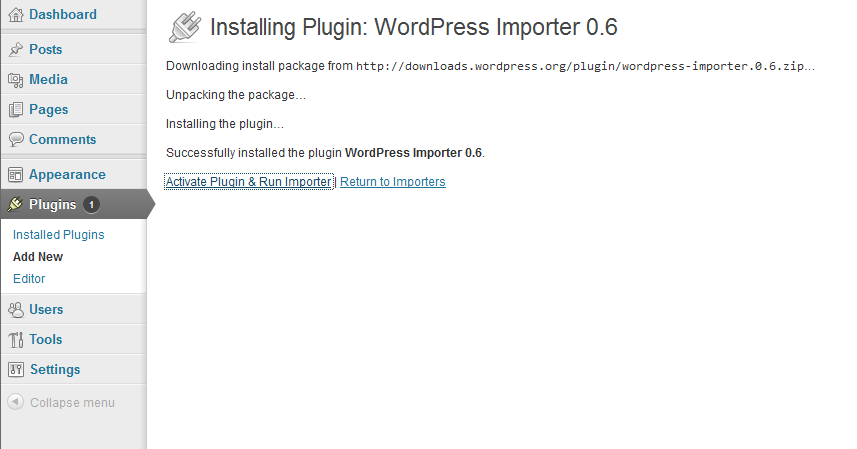Screen dimensions: 857x449
Task: Select Add New under Plugins
Action: pyautogui.click(x=38, y=257)
